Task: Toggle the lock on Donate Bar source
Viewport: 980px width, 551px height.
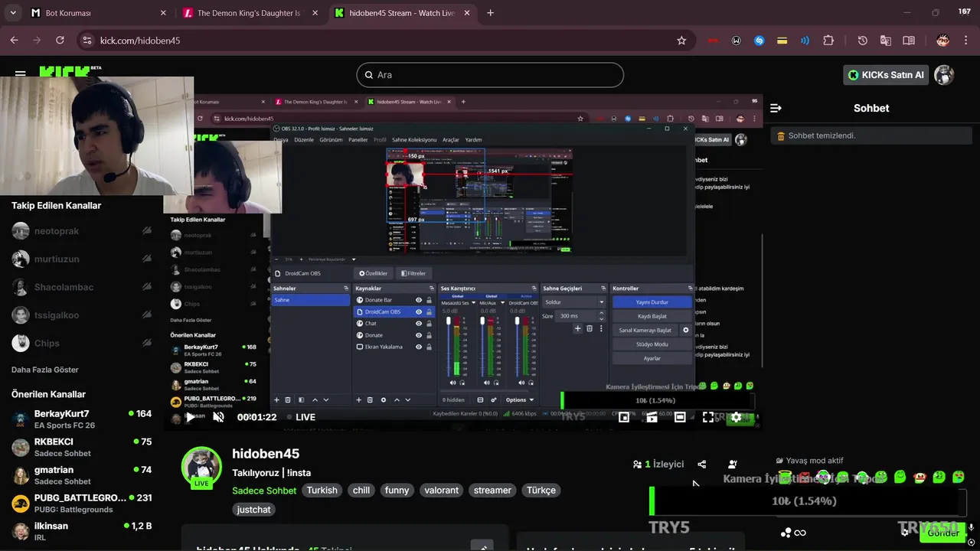Action: pos(429,300)
